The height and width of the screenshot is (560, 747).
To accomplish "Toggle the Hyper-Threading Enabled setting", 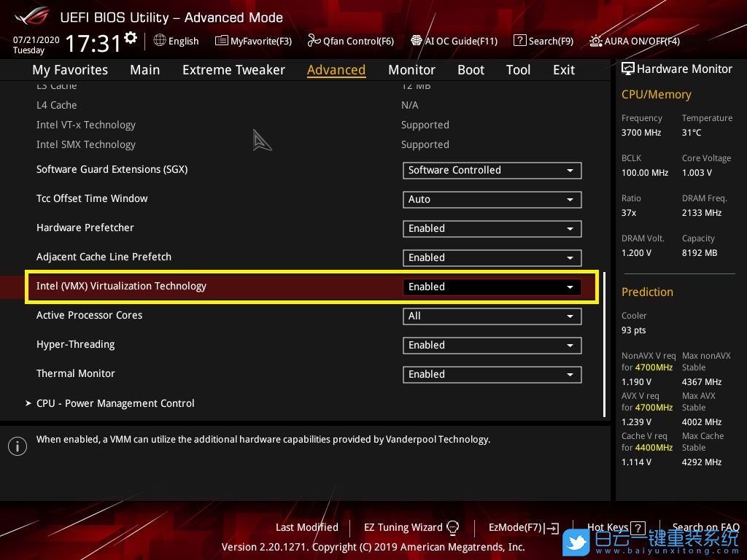I will click(x=492, y=345).
